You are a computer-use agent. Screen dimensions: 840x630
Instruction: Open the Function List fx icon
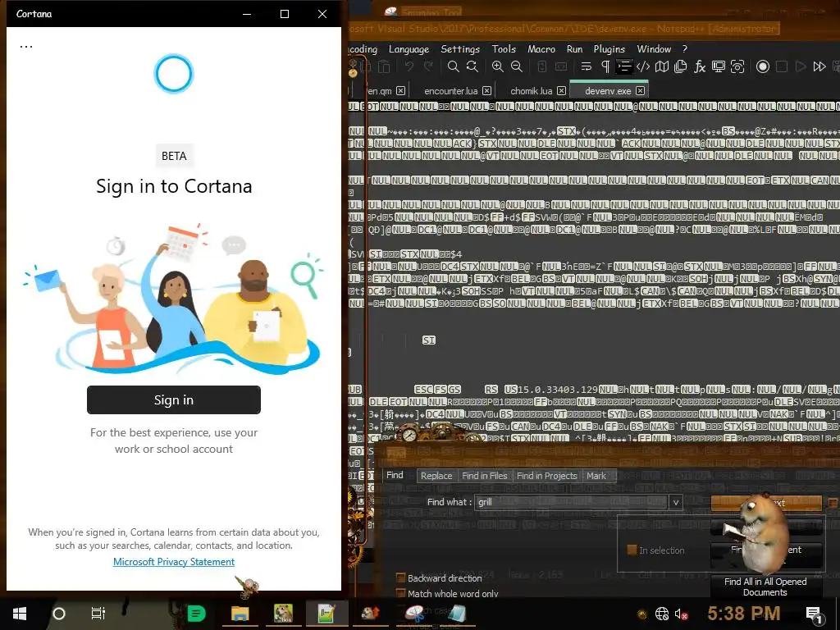click(700, 66)
